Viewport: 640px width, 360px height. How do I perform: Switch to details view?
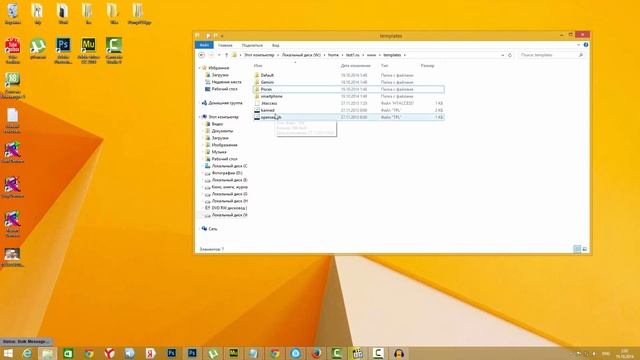(577, 249)
